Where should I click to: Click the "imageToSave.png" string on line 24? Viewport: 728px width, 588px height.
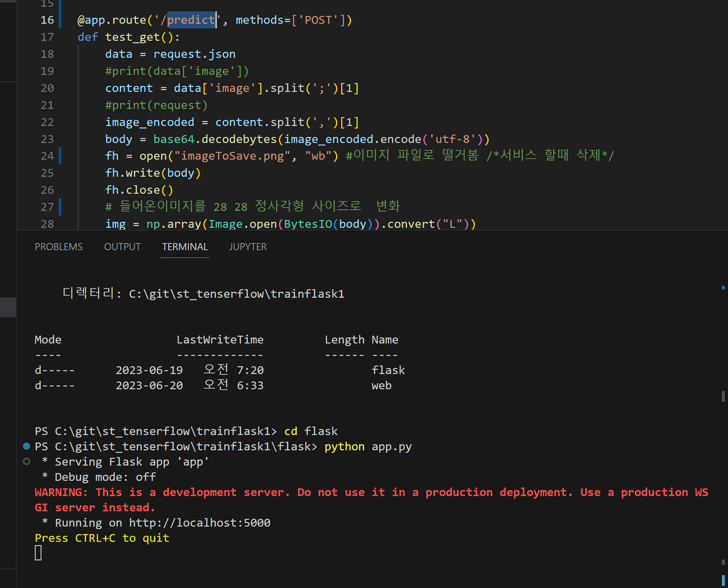coord(232,156)
